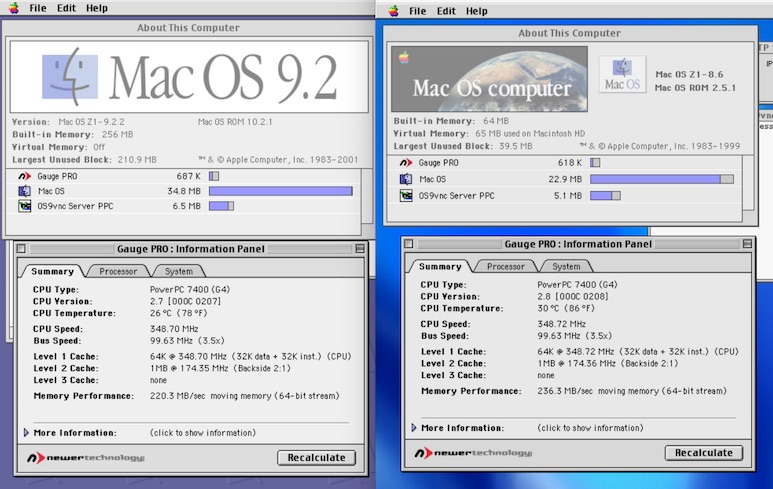
Task: Collapse left Gauge PRO window with windowshade box
Action: [x=360, y=248]
